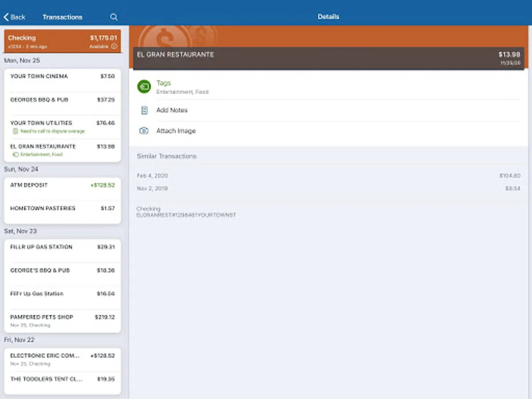Select EL GRAN RESTAURANTE in transaction list
The width and height of the screenshot is (532, 399).
tap(63, 150)
